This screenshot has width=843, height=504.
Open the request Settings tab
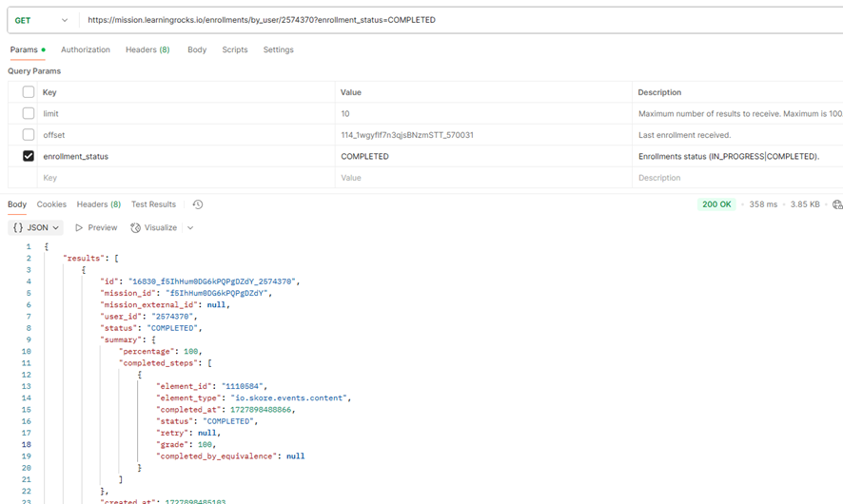point(278,49)
